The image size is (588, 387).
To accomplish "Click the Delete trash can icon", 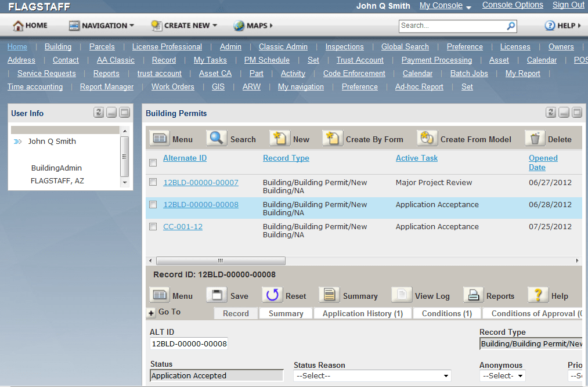I will (535, 139).
